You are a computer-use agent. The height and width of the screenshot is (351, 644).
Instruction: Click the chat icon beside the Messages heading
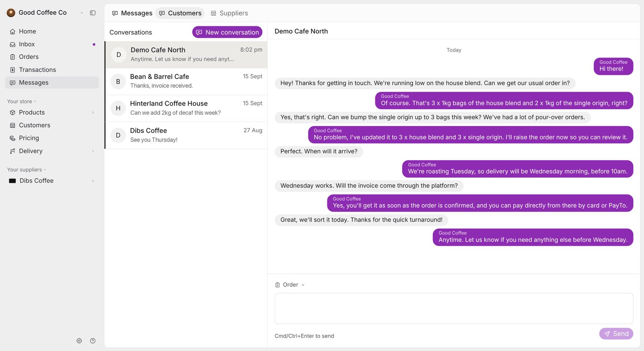tap(115, 13)
